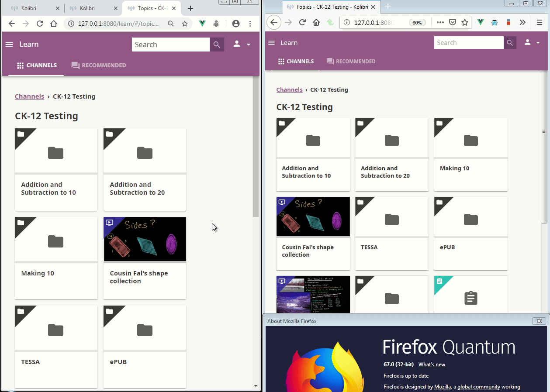Open Firefox page actions three-dot menu
This screenshot has width=550, height=392.
pyautogui.click(x=440, y=22)
